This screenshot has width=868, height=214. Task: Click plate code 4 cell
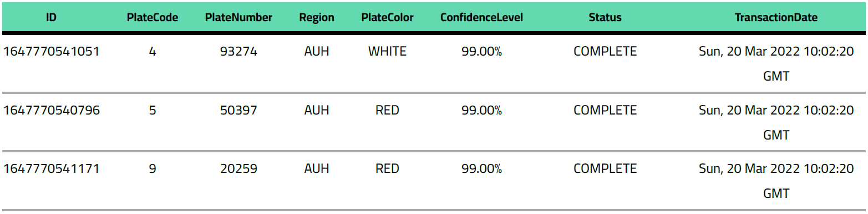coord(153,52)
